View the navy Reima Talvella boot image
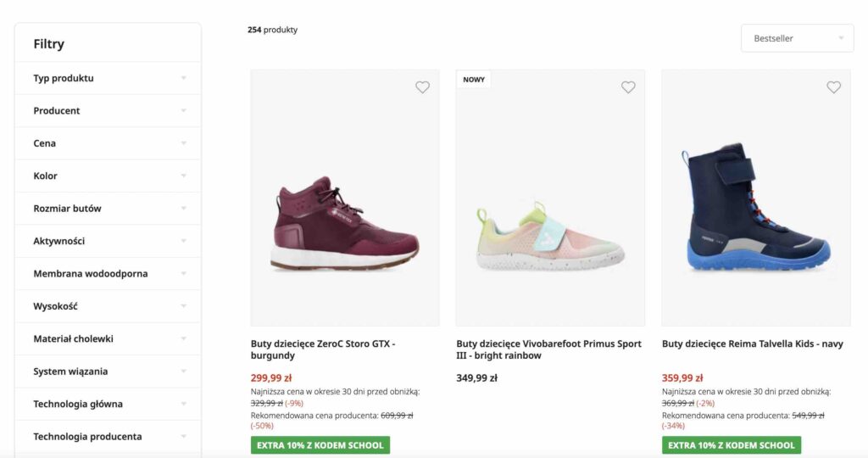The width and height of the screenshot is (868, 458). [x=755, y=208]
